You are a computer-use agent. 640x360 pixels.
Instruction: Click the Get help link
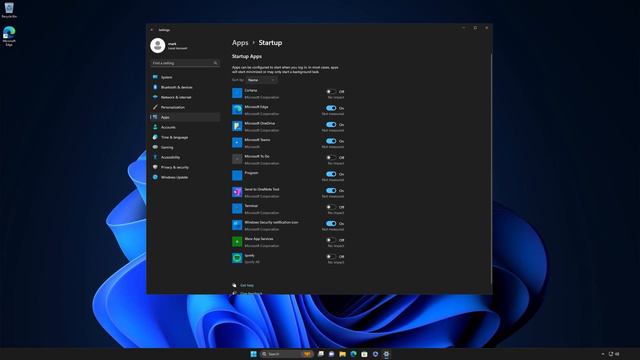(247, 285)
